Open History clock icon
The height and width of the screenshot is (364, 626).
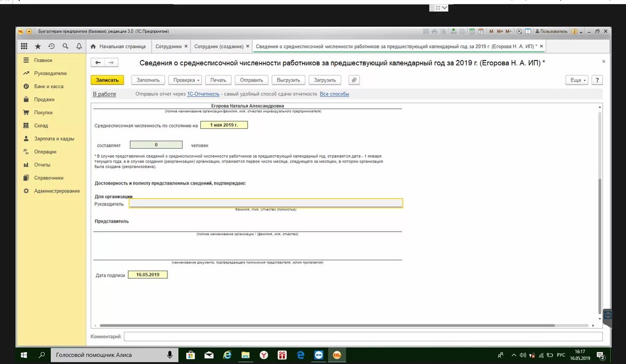pos(51,46)
